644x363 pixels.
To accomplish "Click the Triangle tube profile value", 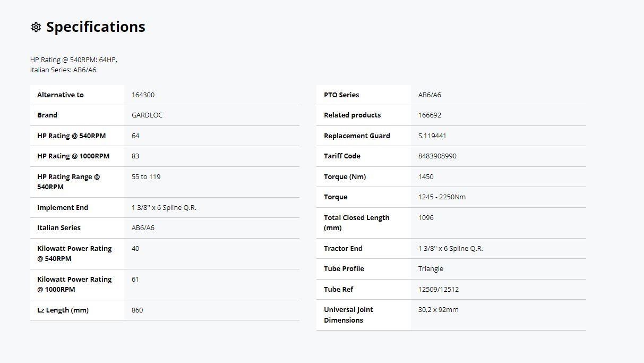I will [431, 269].
